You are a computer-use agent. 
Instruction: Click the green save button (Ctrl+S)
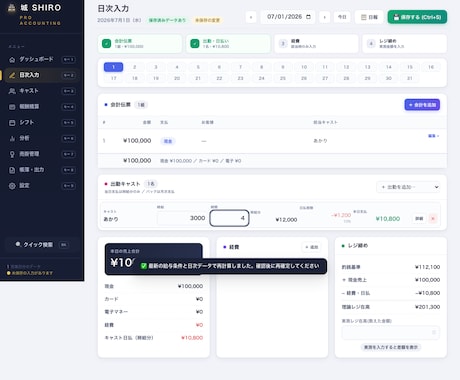[x=417, y=17]
